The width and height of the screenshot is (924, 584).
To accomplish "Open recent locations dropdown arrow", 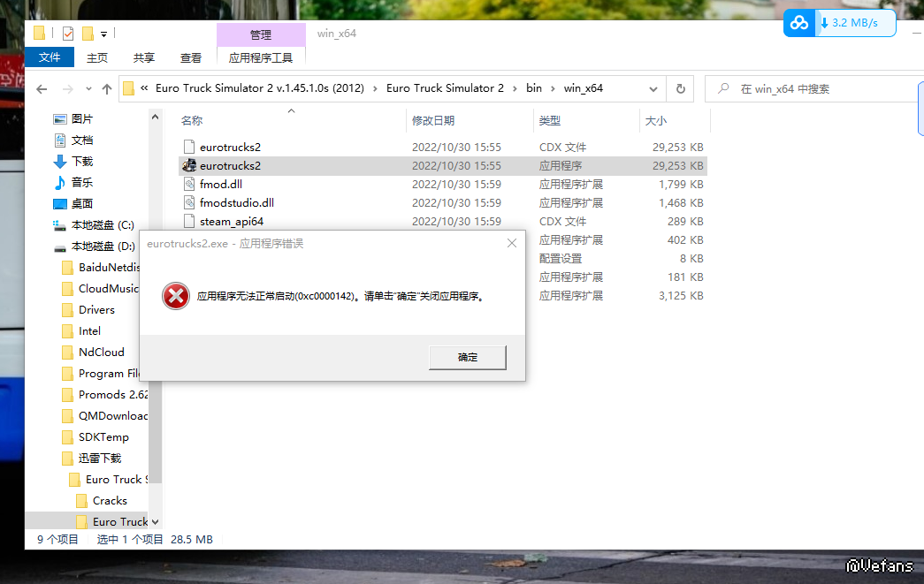I will click(88, 89).
